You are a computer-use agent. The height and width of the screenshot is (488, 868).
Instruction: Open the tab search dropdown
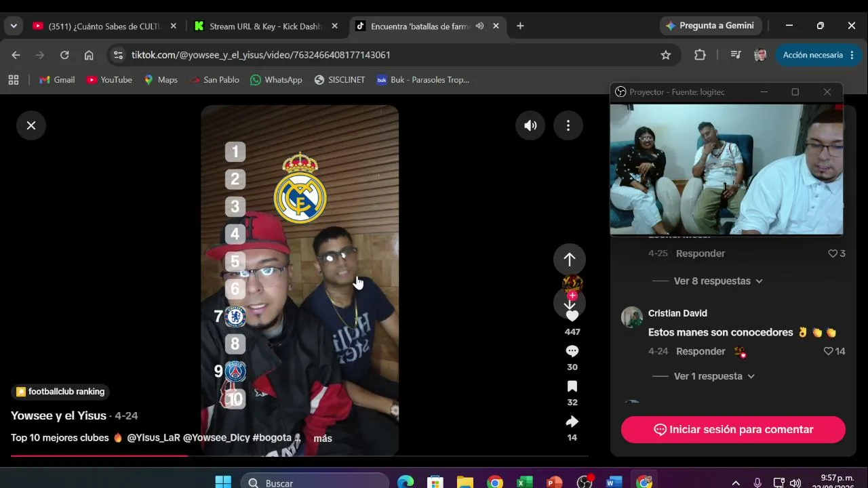14,26
